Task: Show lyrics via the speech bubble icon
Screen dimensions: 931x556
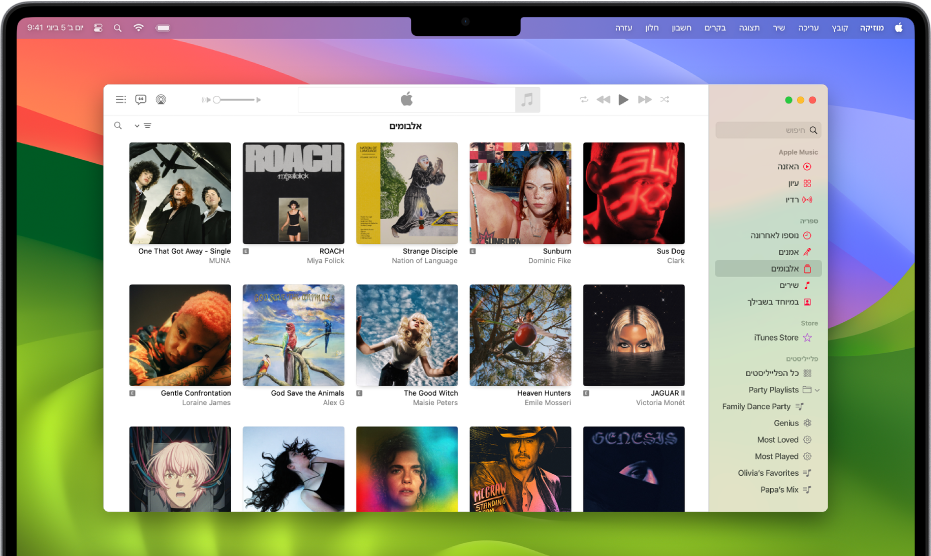Action: pyautogui.click(x=141, y=100)
